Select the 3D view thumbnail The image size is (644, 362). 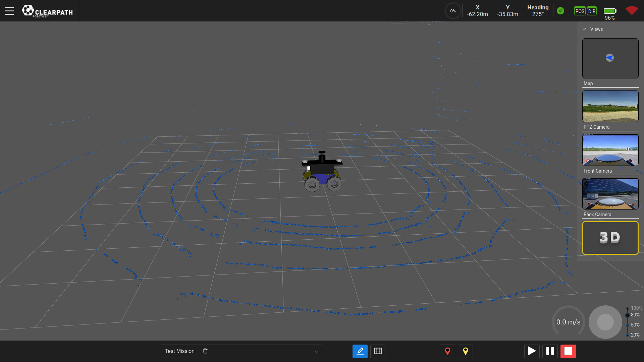[x=610, y=238]
